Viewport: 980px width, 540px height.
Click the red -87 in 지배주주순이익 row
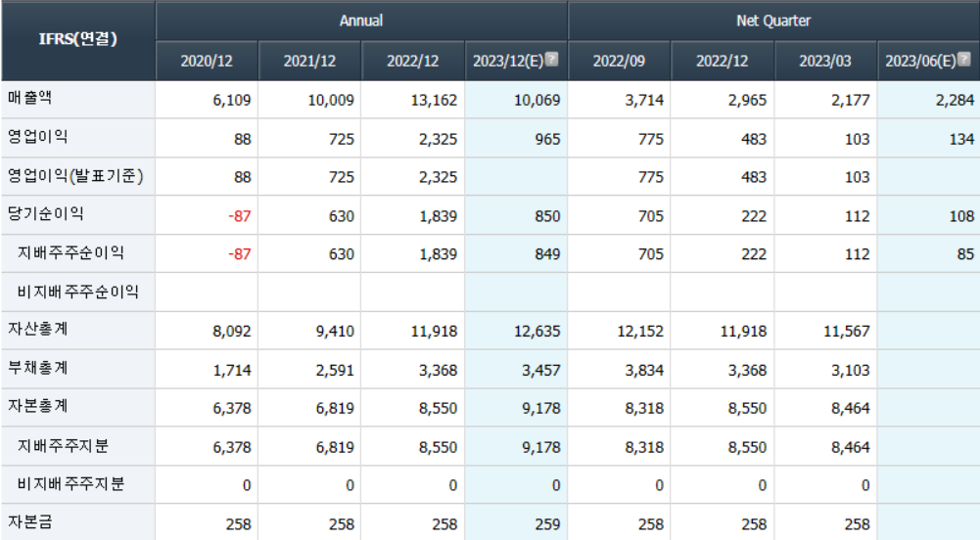(x=240, y=254)
